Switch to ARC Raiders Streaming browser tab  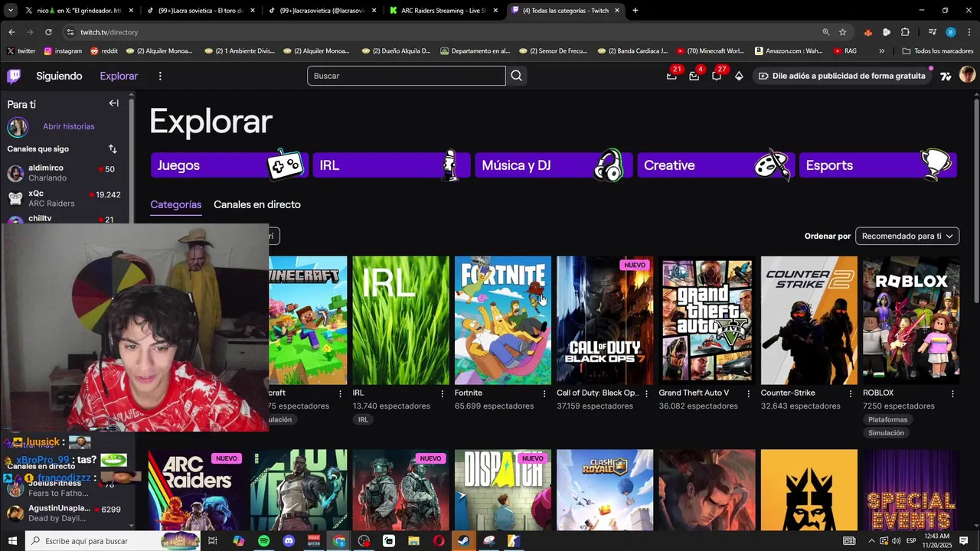[443, 11]
